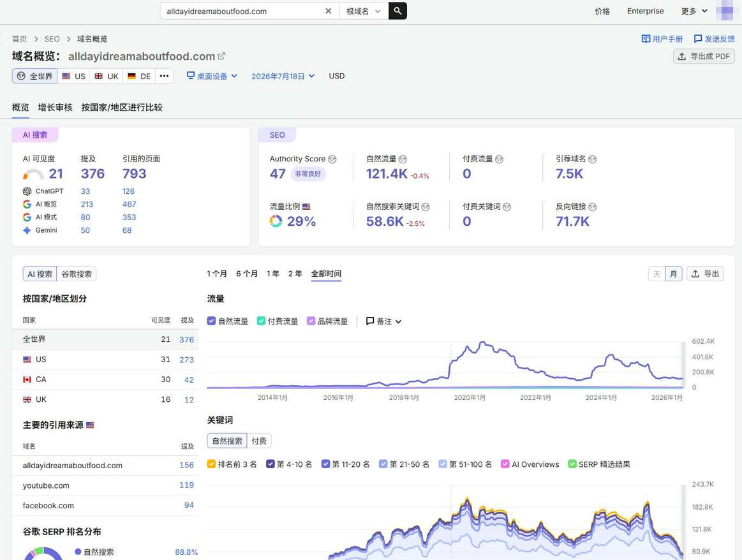Image resolution: width=742 pixels, height=560 pixels.
Task: Toggle the AI Overviews checkbox
Action: [505, 464]
